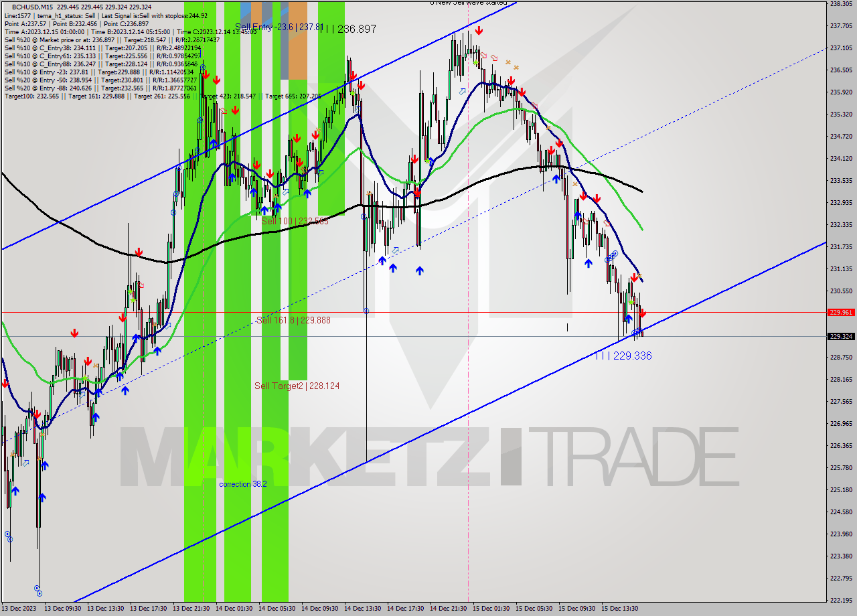Viewport: 857px width, 616px height.
Task: Click the 234.120 price axis value
Action: [x=841, y=159]
